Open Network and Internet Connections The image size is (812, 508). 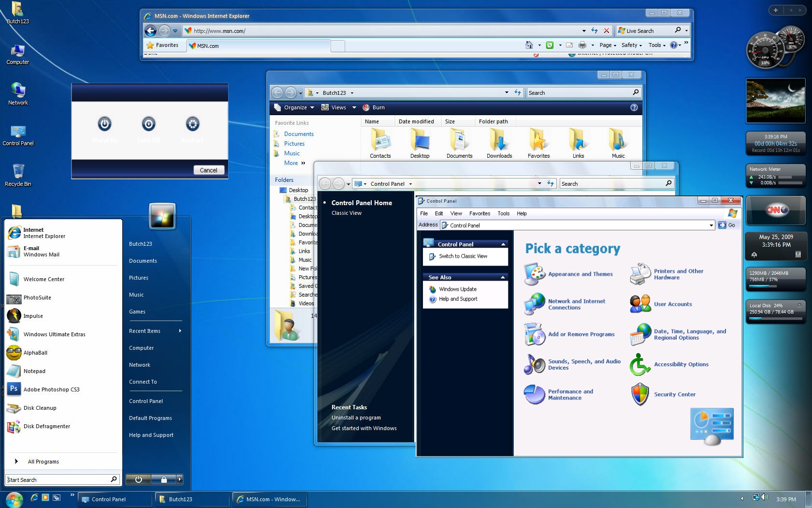(x=576, y=304)
